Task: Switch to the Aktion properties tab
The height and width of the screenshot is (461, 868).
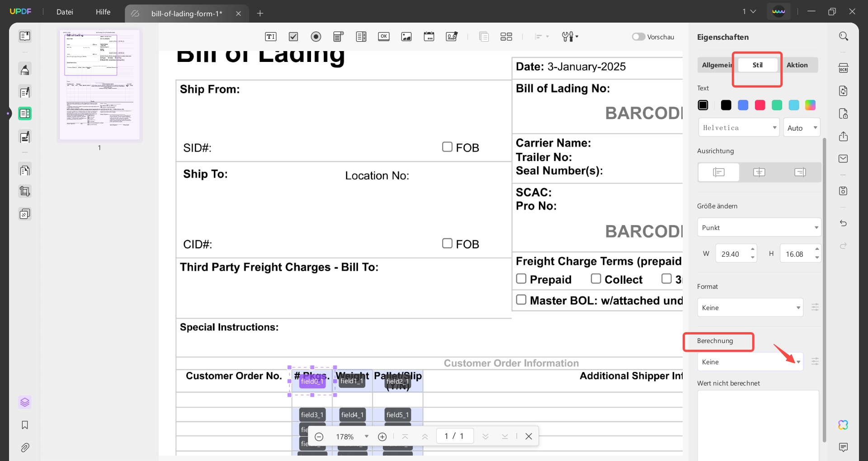Action: tap(797, 65)
